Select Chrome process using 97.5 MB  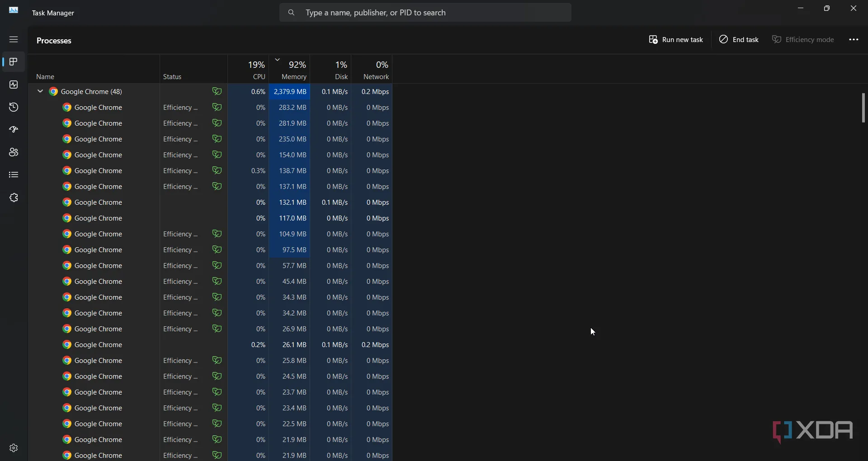(x=211, y=249)
